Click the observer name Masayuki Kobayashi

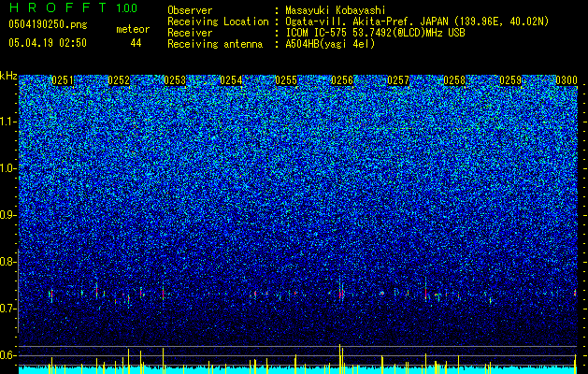pos(336,10)
